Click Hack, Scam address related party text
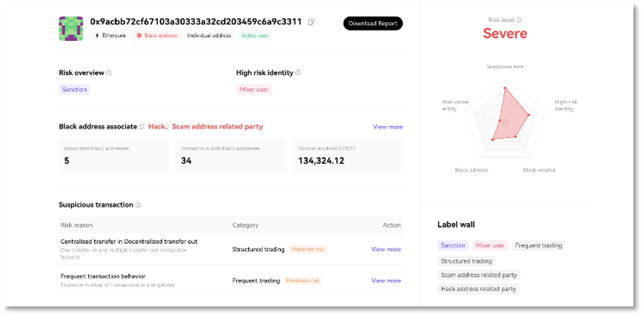Screen dimensions: 644x317 pos(205,127)
